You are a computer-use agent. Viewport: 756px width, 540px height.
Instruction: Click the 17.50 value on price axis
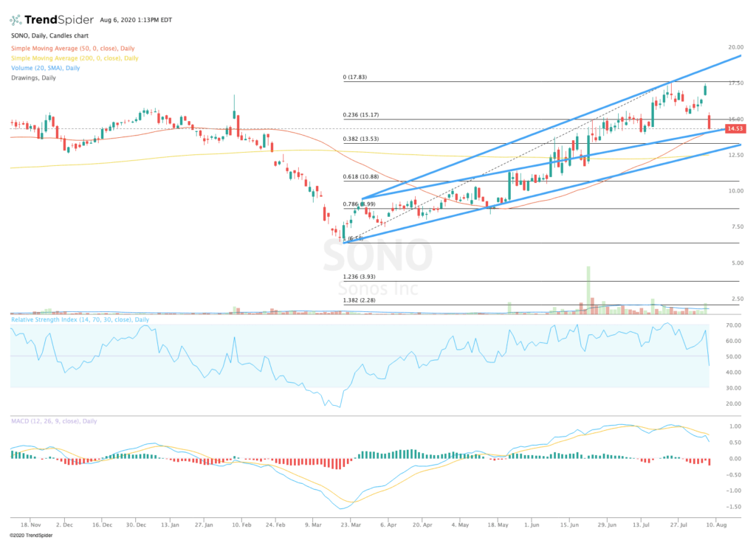[736, 83]
